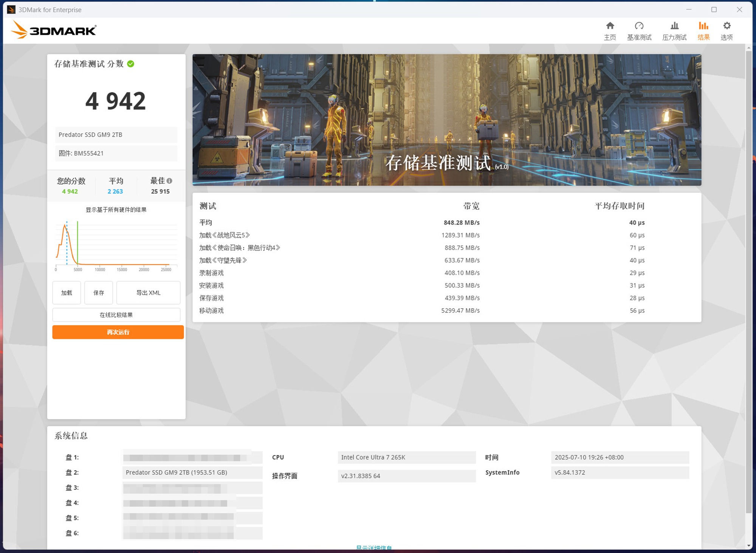Click the vertical scrollbar down arrow
Viewport: 756px width, 553px height.
pyautogui.click(x=748, y=546)
